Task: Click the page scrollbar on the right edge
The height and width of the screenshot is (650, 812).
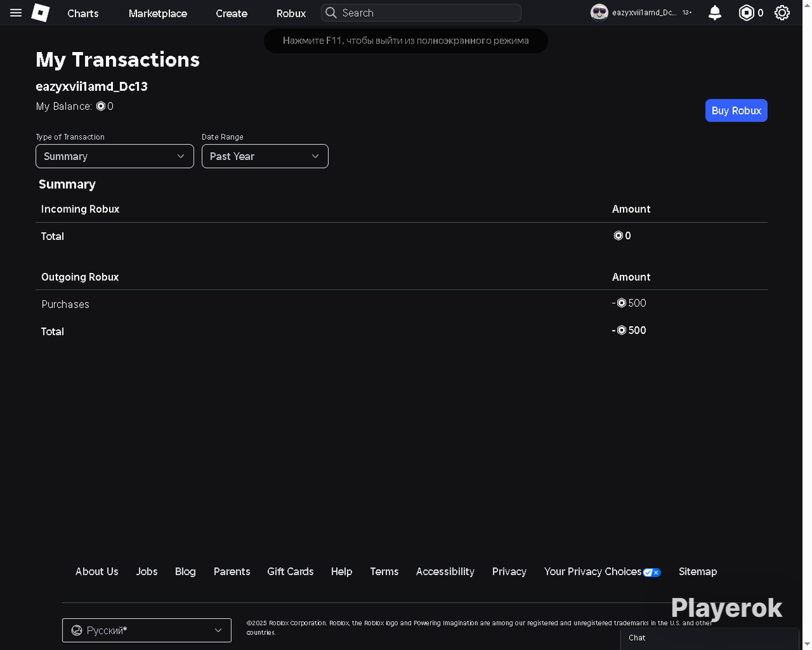Action: (806, 325)
